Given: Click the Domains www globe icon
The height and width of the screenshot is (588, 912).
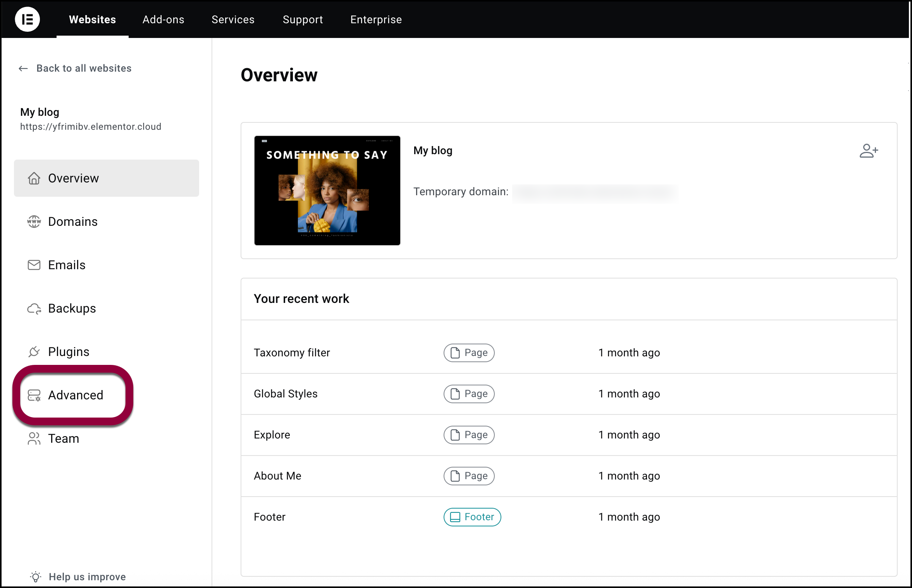Looking at the screenshot, I should (34, 222).
